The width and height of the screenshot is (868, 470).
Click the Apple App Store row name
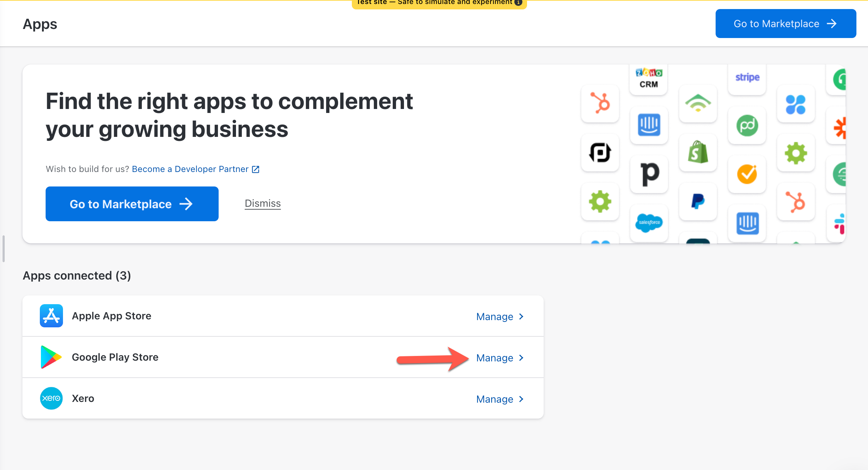[x=111, y=316]
